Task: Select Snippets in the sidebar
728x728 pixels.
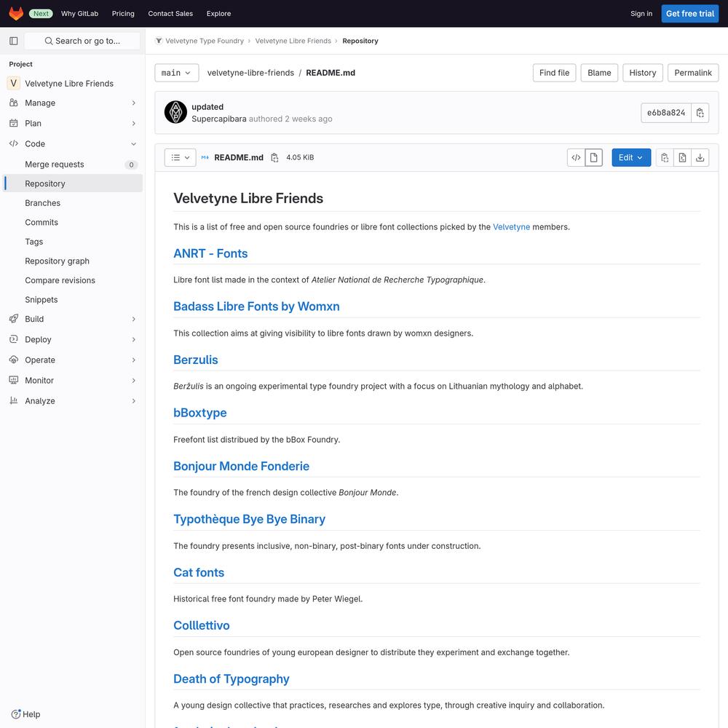Action: 72,299
